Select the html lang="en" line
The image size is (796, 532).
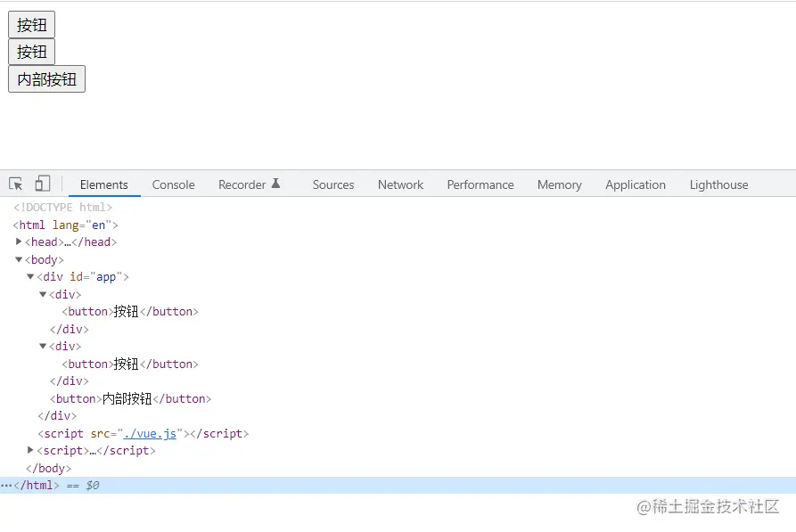point(65,225)
